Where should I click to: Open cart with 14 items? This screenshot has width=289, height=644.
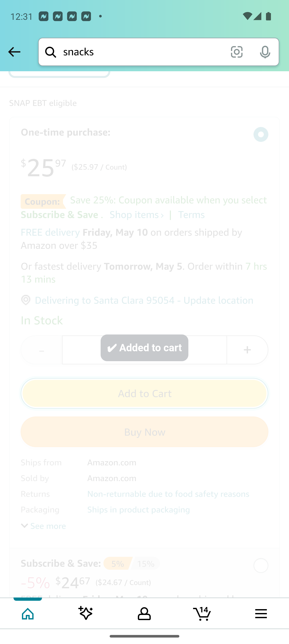[x=202, y=613]
